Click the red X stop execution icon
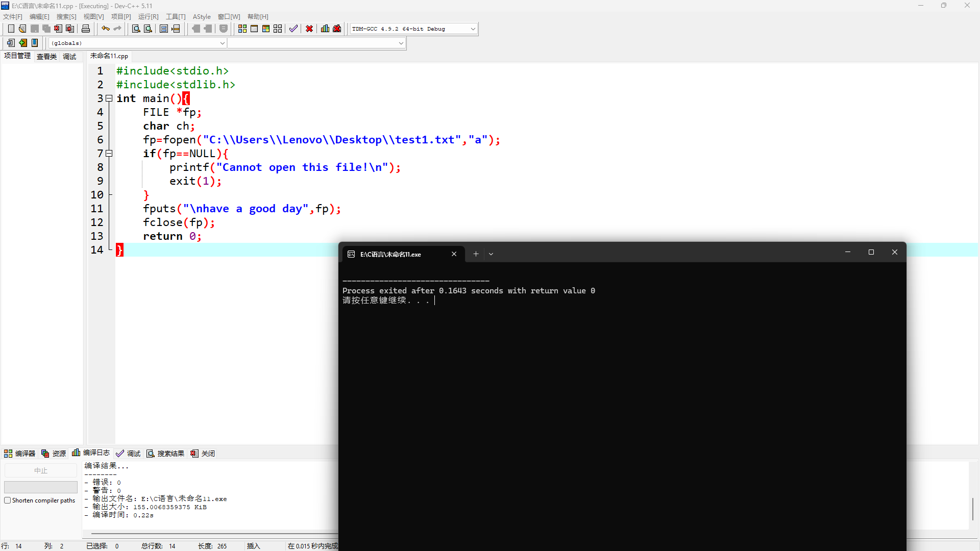Screen dimensions: 980x551 (x=309, y=29)
